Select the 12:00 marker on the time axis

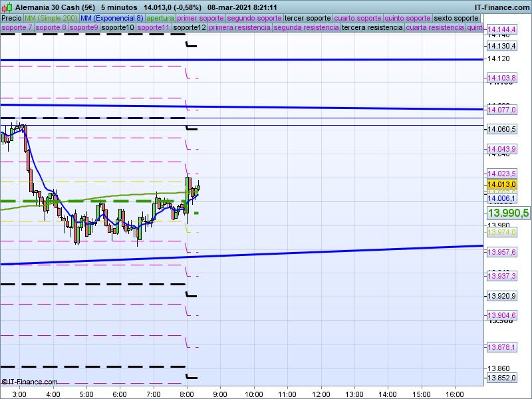click(x=321, y=394)
